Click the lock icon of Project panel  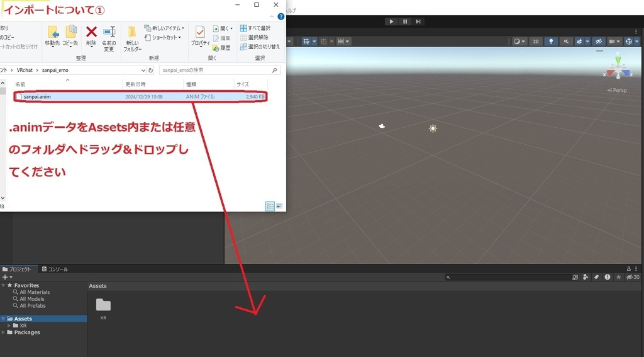click(628, 269)
